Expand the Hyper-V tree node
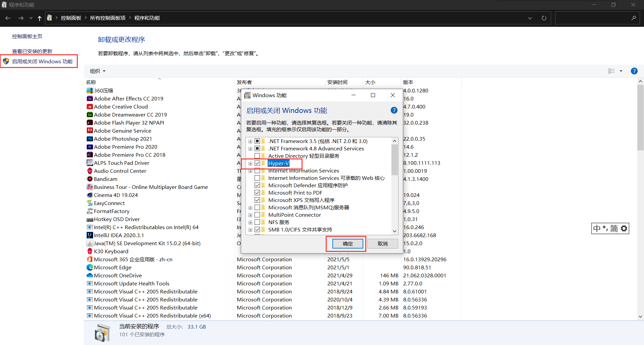Screen dimensions: 644x345 click(x=250, y=163)
